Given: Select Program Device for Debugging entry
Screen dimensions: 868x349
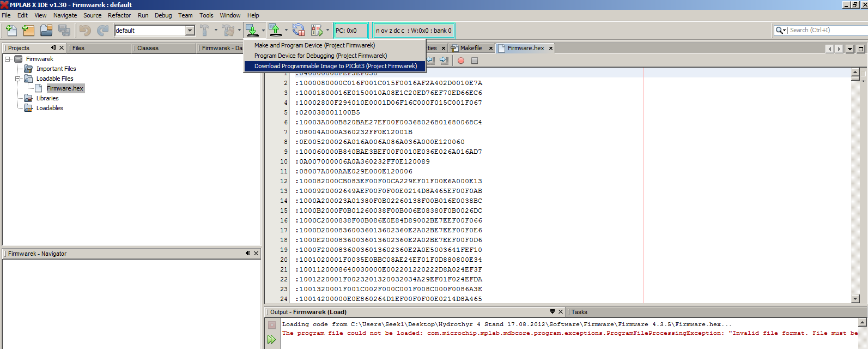Looking at the screenshot, I should pyautogui.click(x=335, y=56).
